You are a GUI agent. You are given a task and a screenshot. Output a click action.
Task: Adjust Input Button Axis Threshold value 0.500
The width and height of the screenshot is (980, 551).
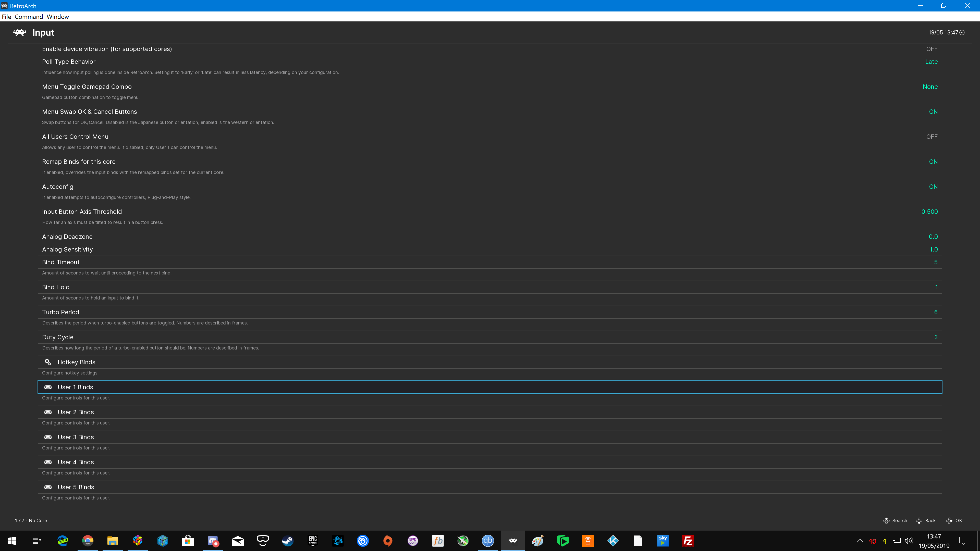click(x=929, y=211)
